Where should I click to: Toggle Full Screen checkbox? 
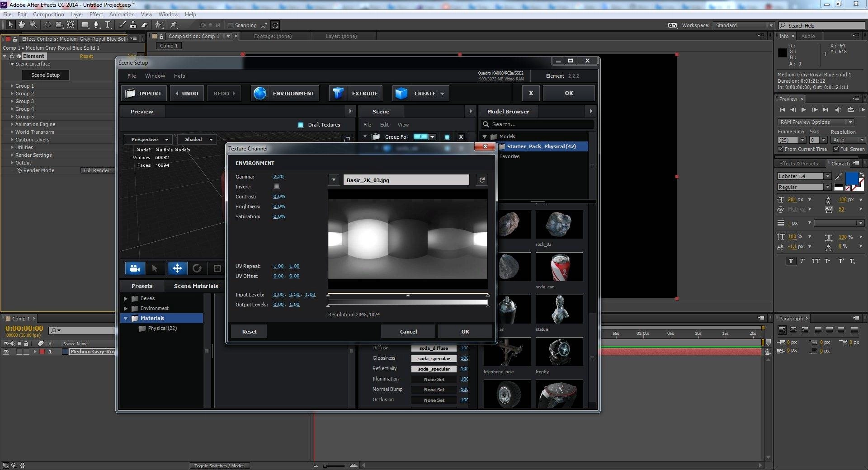tap(836, 149)
